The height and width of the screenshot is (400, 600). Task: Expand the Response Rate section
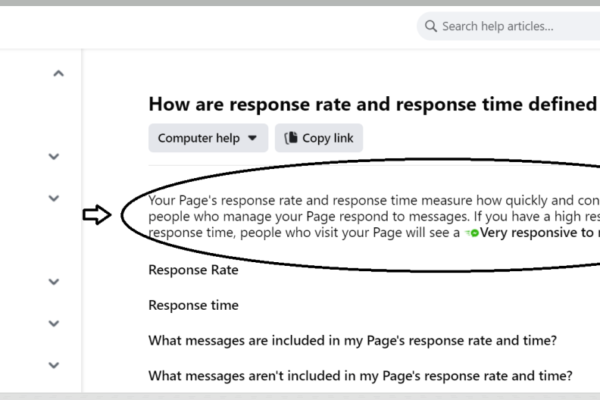tap(193, 270)
